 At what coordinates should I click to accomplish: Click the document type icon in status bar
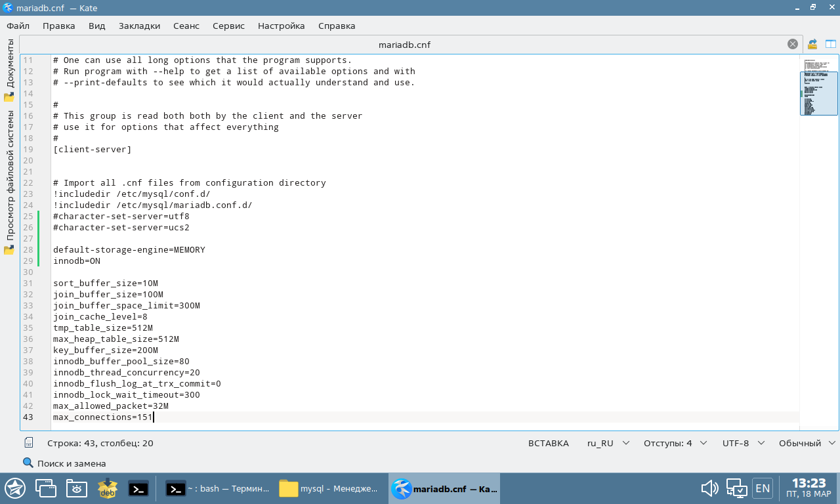(x=28, y=443)
